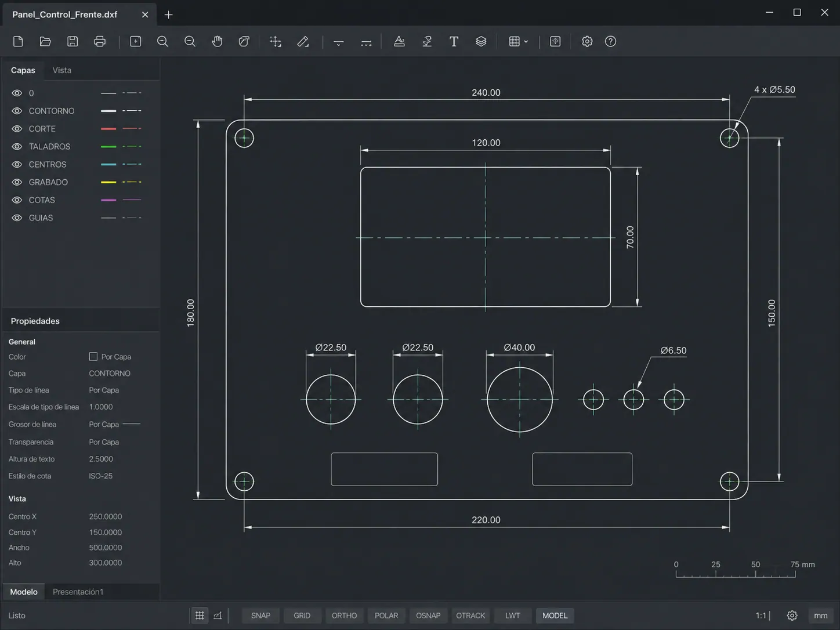The width and height of the screenshot is (840, 630).
Task: Open the solid linetype dropdown in toolbar
Action: click(339, 41)
